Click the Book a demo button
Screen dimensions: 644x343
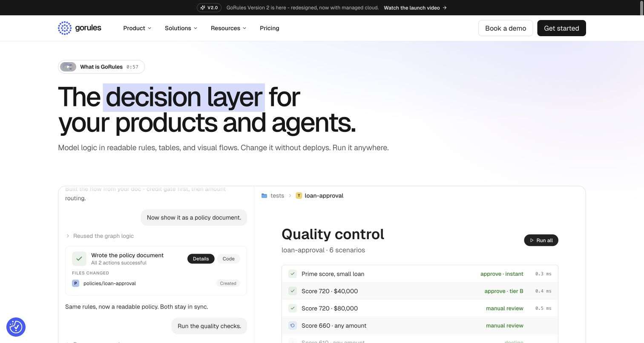tap(506, 28)
